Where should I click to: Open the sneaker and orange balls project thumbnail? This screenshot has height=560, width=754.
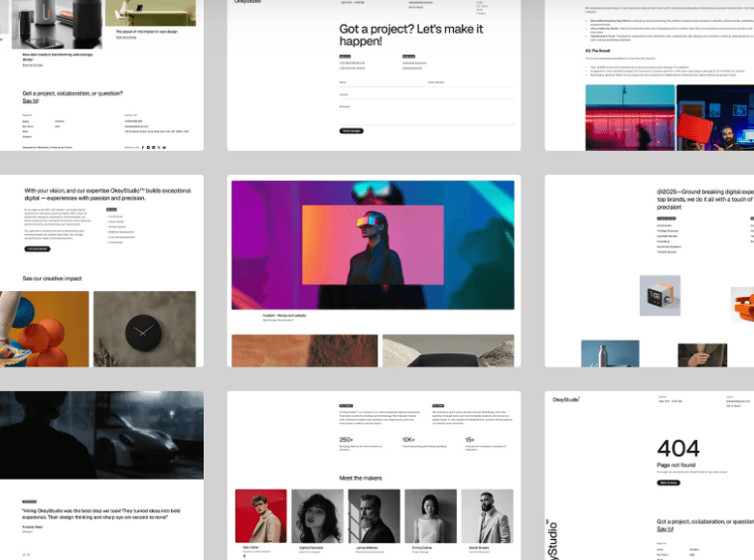tap(45, 329)
